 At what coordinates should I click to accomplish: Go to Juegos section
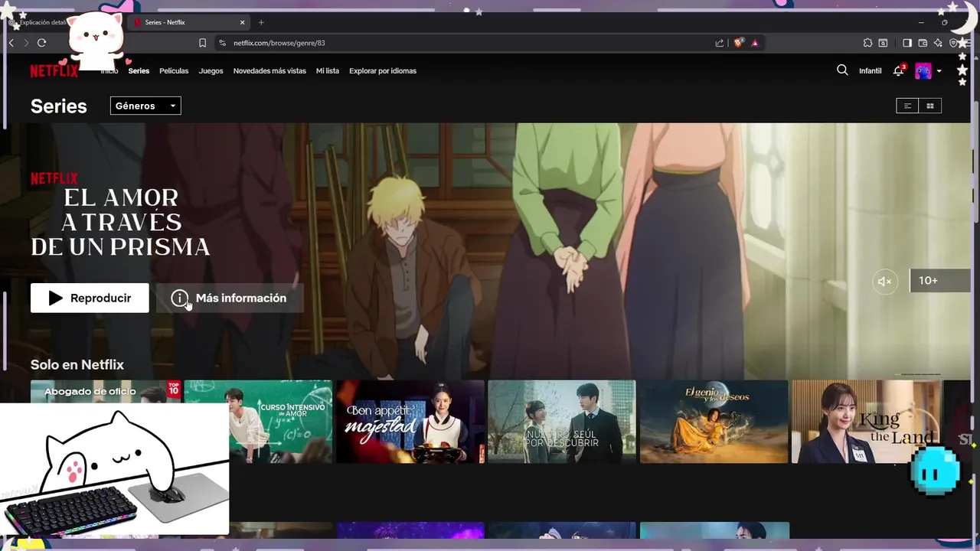211,70
